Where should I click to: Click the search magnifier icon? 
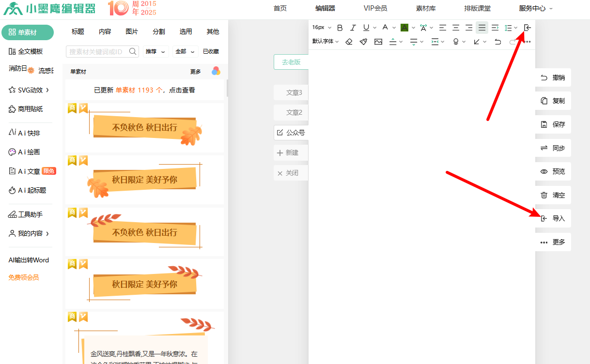(133, 51)
